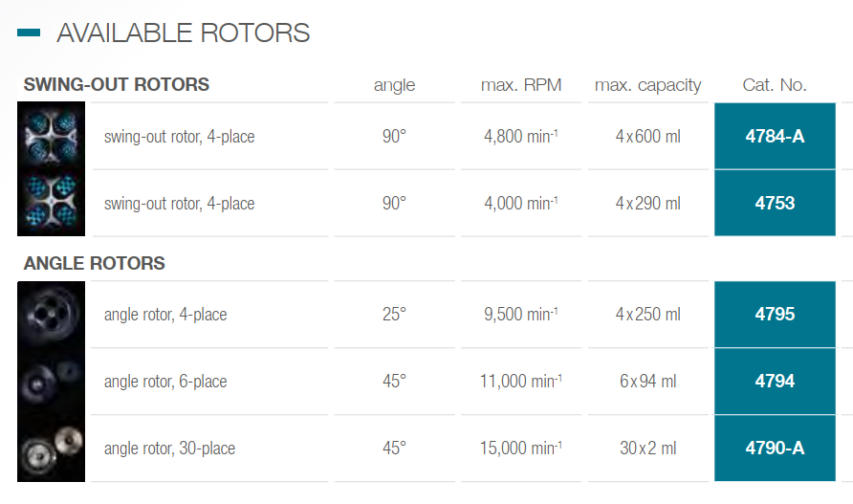Screen dimensions: 853x504
Task: Click the 6-place angle rotor thumbnail image
Action: coord(52,381)
